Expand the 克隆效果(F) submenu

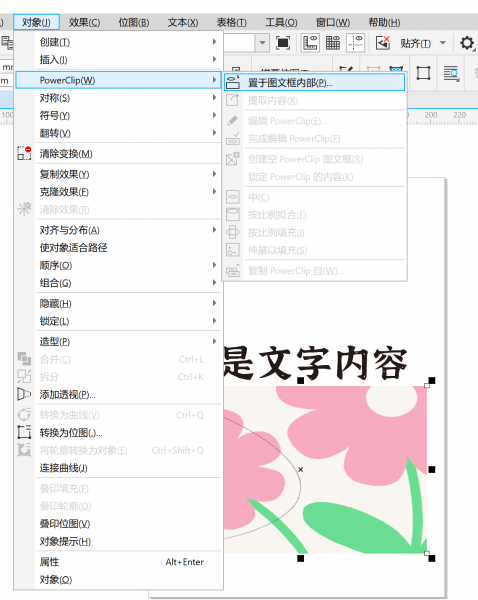pyautogui.click(x=118, y=192)
